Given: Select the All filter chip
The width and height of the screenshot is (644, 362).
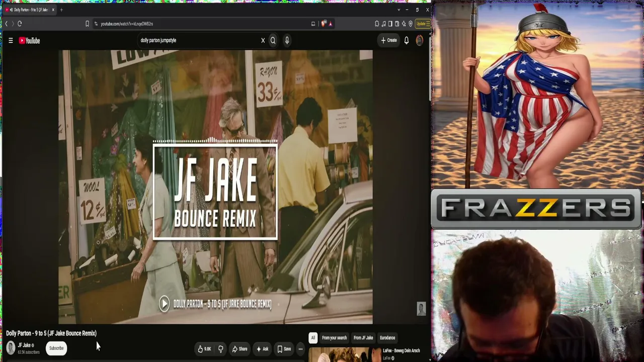Looking at the screenshot, I should pos(313,338).
